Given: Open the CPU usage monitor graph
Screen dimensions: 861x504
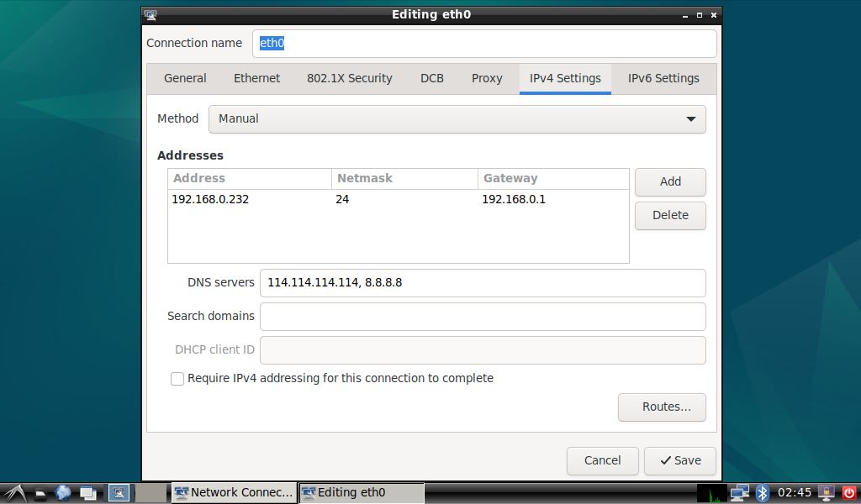Looking at the screenshot, I should [711, 493].
